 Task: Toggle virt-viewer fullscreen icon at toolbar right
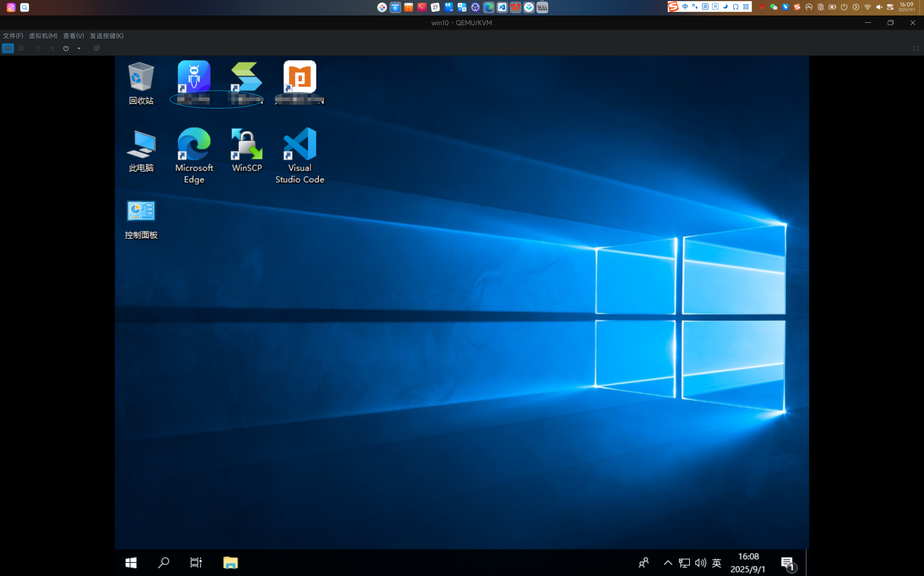tap(915, 48)
